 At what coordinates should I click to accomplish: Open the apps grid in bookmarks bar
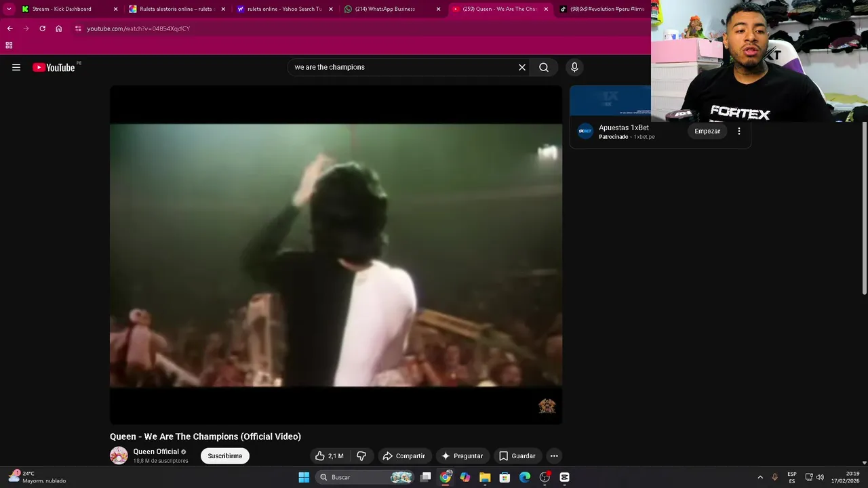[x=9, y=45]
